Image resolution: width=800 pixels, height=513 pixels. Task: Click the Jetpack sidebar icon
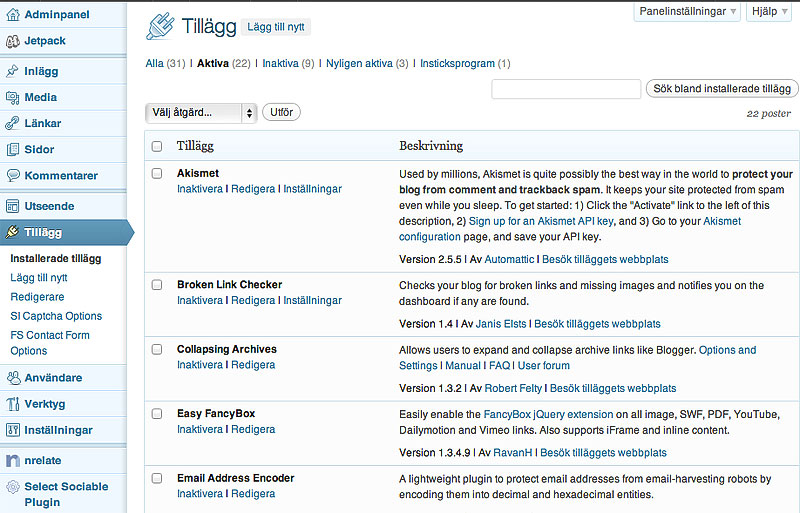pos(12,41)
